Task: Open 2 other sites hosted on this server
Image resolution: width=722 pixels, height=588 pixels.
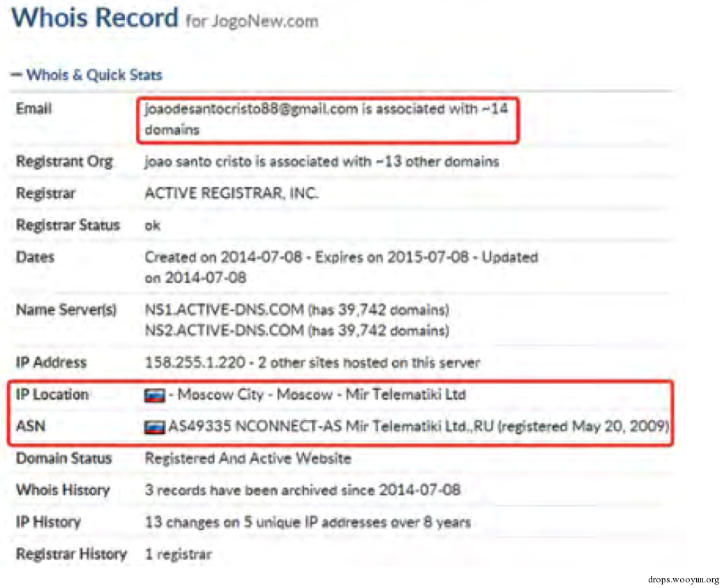Action: point(369,363)
